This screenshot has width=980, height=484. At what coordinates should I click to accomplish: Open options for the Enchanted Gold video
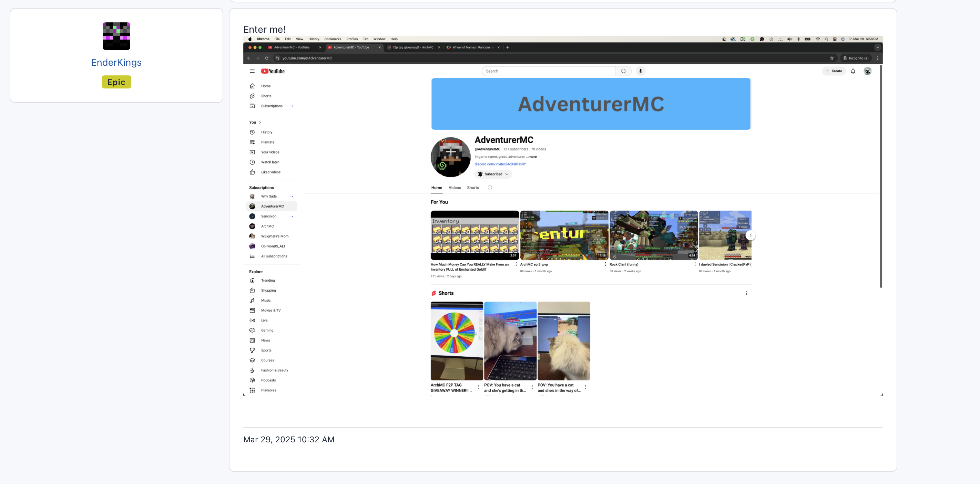(x=516, y=264)
